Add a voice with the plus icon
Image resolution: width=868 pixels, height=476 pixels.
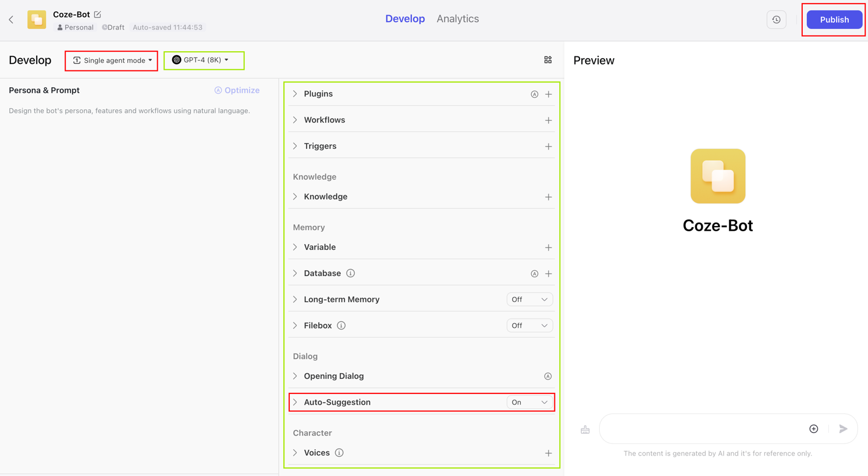(x=549, y=453)
